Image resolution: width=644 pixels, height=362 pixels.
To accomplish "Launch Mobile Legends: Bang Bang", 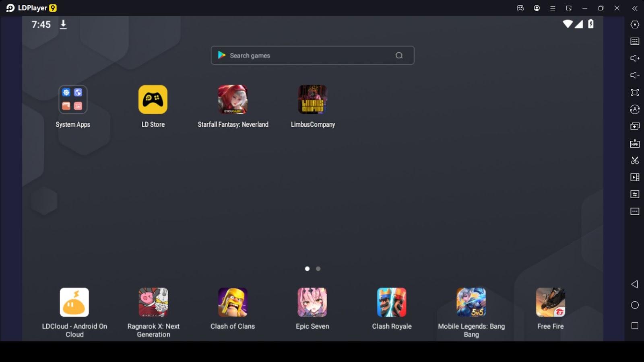I will pyautogui.click(x=471, y=302).
